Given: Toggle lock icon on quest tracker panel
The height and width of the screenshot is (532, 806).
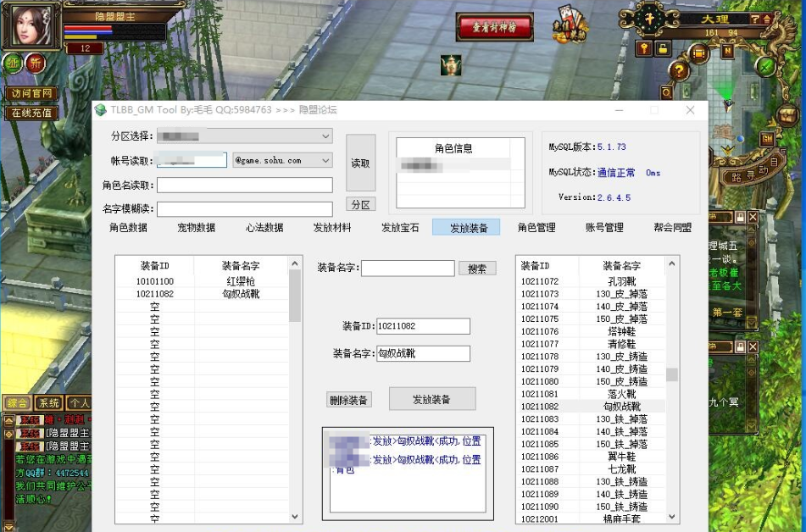Looking at the screenshot, I should 740,218.
